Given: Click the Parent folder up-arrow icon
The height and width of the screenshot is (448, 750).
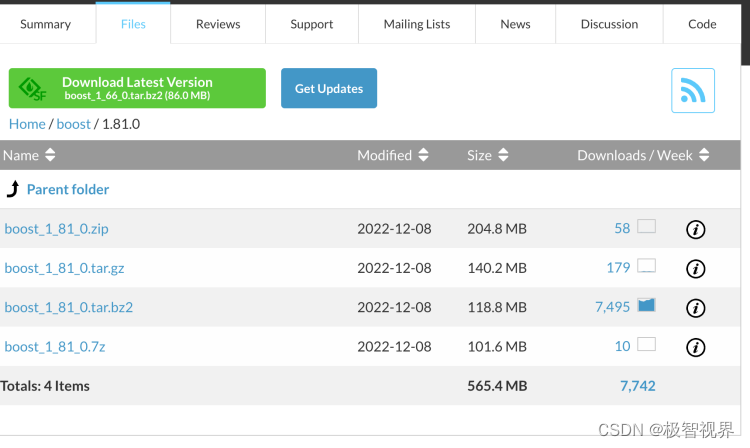Looking at the screenshot, I should [13, 189].
